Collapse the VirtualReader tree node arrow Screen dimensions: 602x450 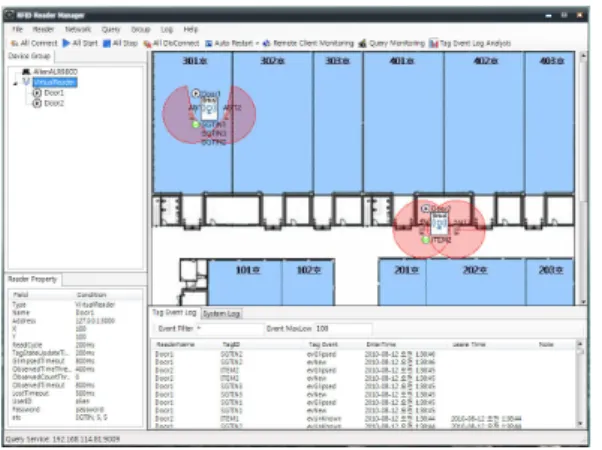click(15, 83)
